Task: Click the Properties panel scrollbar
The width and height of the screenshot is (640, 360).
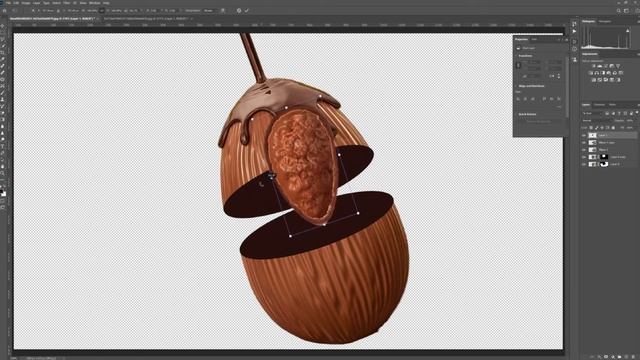Action: [567, 87]
